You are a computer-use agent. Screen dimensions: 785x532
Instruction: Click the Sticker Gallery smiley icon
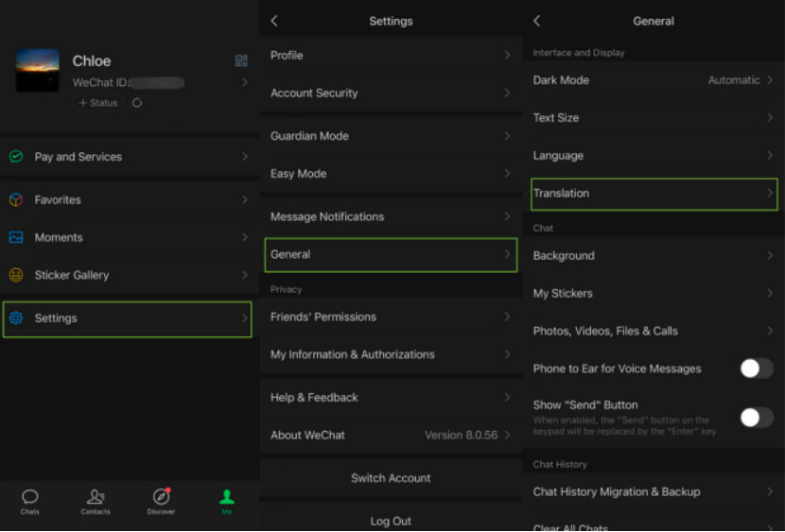click(16, 275)
